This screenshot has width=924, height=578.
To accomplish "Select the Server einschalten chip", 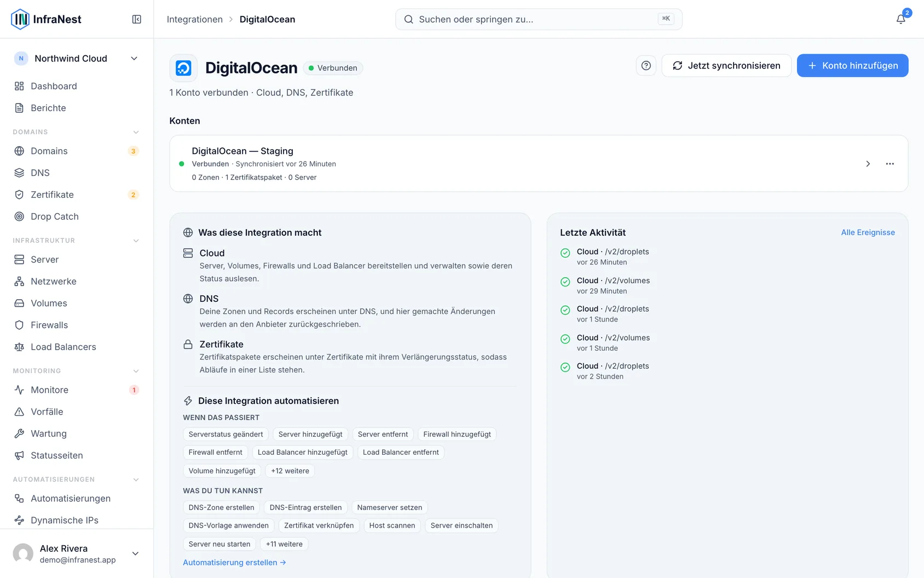I will (461, 525).
